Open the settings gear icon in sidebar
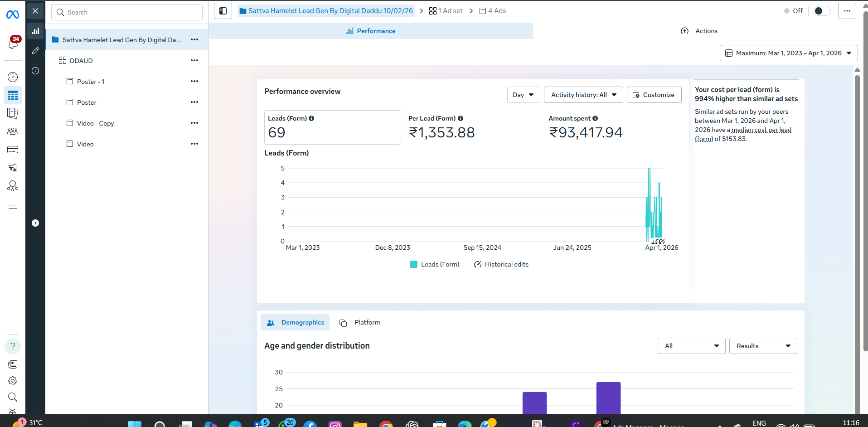Viewport: 868px width, 427px height. click(x=13, y=381)
